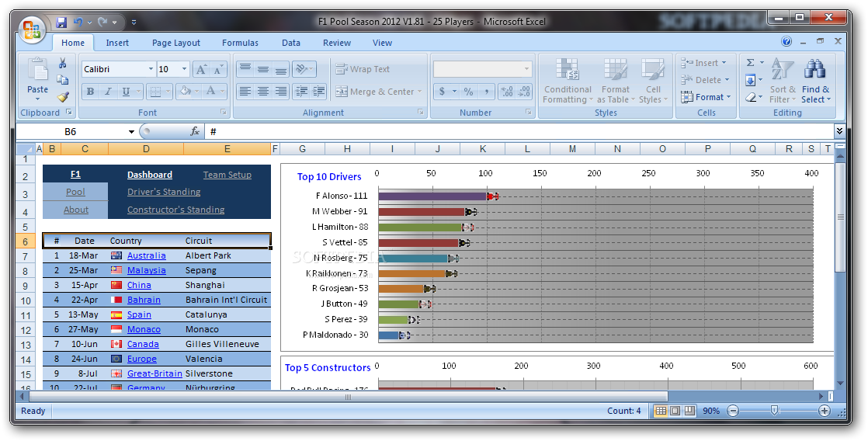Apply middle vertical alignment
This screenshot has width=868, height=441.
[263, 69]
